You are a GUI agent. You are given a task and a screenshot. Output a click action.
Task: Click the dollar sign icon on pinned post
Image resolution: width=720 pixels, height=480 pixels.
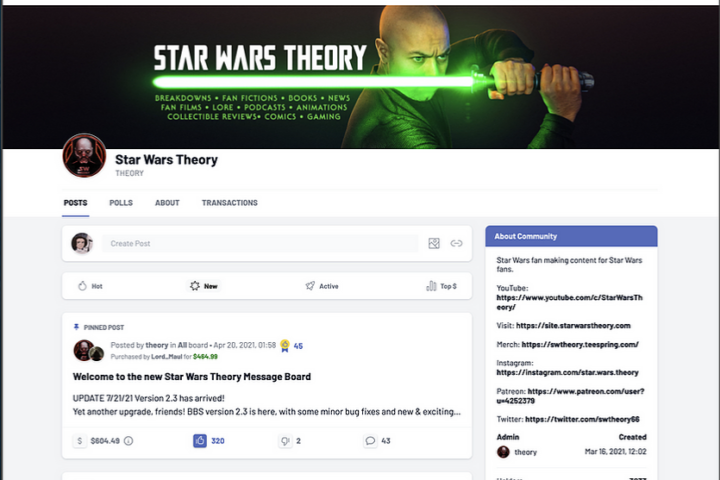[x=80, y=441]
